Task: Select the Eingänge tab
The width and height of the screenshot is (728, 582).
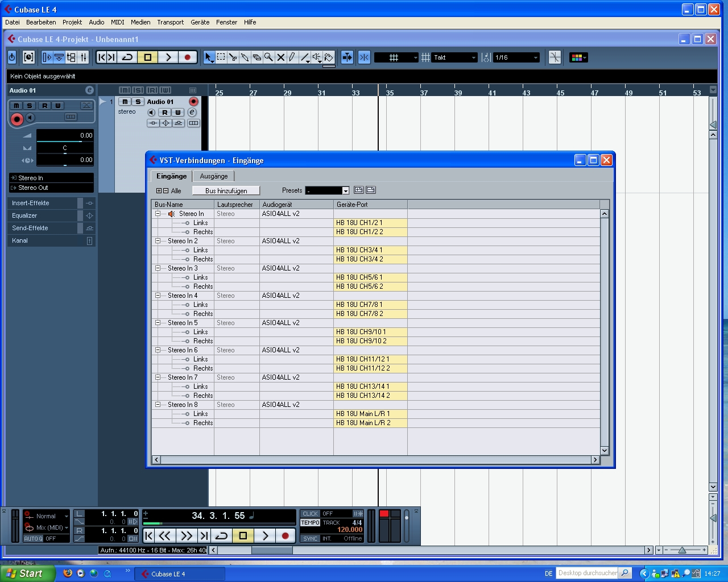Action: coord(171,176)
